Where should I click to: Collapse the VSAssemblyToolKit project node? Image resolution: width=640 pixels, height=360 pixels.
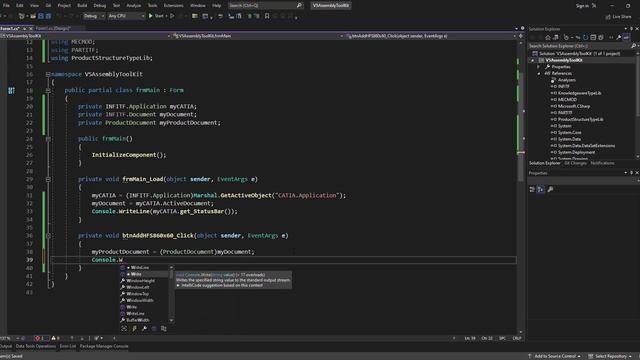pos(532,60)
